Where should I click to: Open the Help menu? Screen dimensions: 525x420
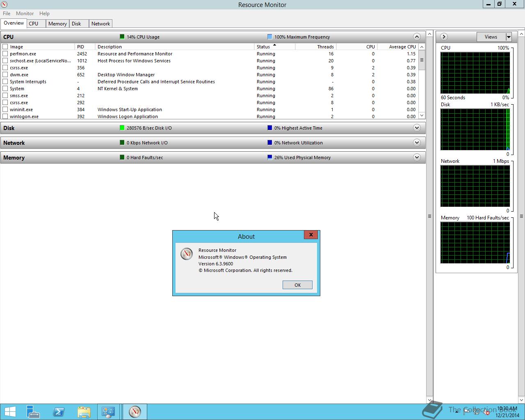tap(44, 13)
